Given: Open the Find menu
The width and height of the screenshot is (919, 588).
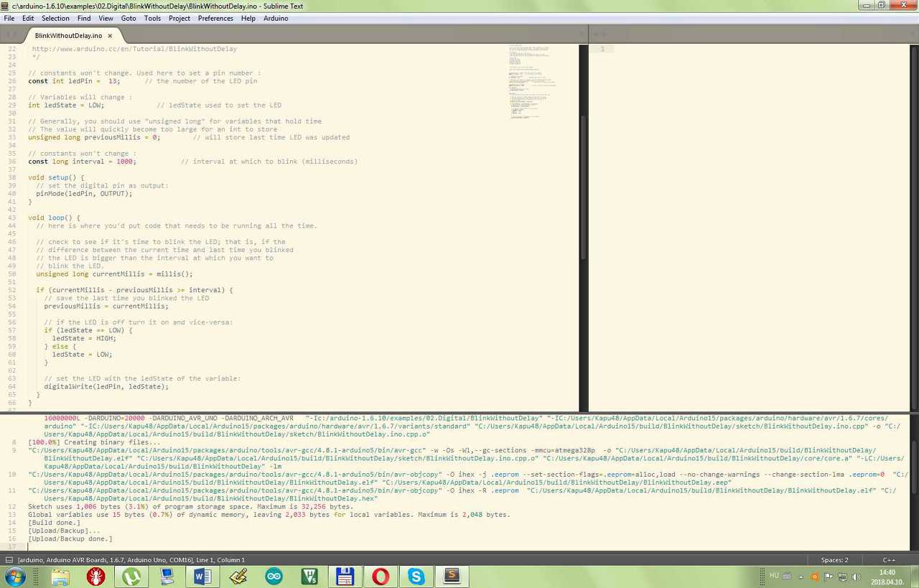Looking at the screenshot, I should pos(84,18).
